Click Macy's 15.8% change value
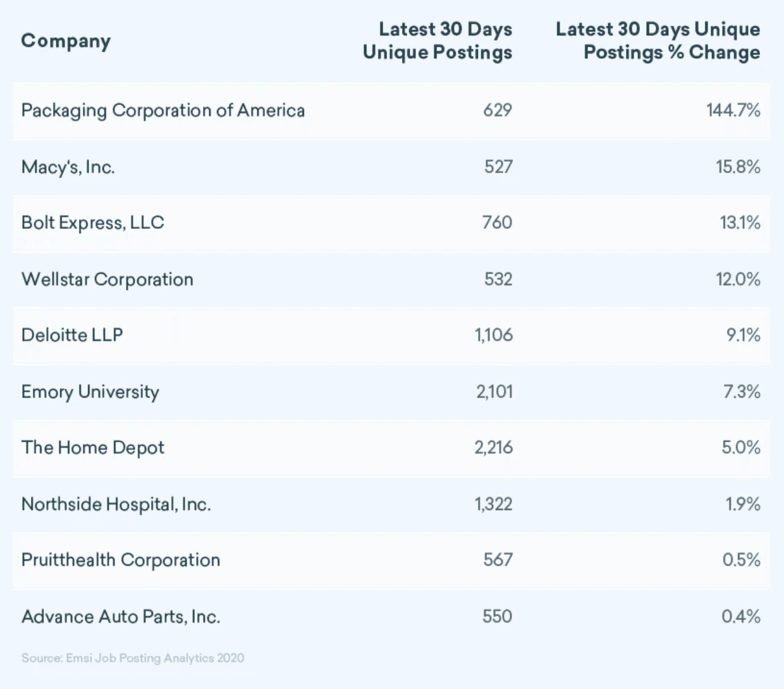Viewport: 784px width, 689px height. pos(738,167)
